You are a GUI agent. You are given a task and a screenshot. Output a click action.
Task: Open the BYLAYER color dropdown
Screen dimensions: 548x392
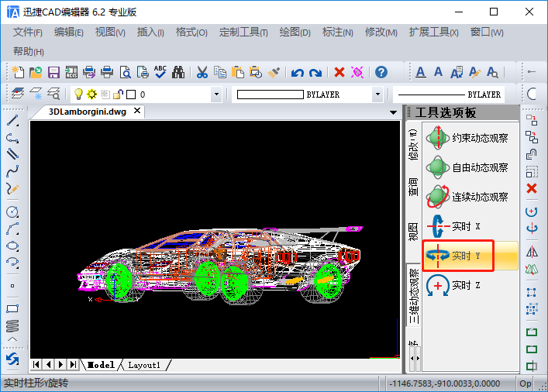(377, 95)
